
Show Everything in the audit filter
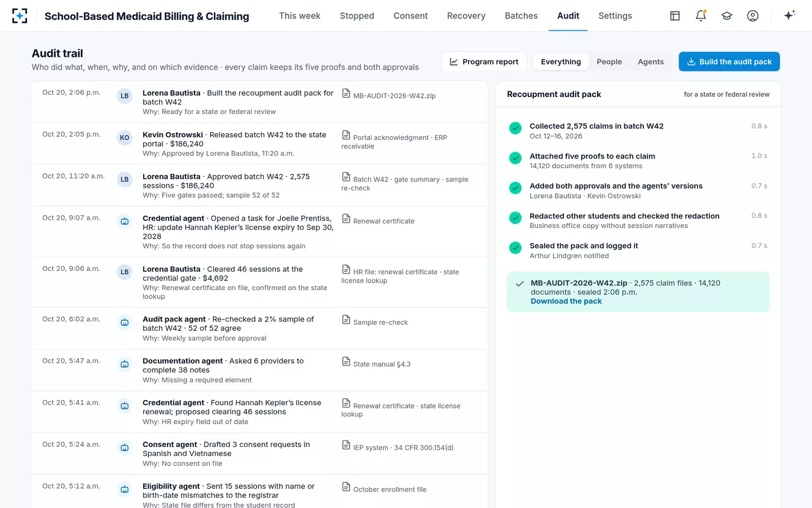tap(561, 62)
